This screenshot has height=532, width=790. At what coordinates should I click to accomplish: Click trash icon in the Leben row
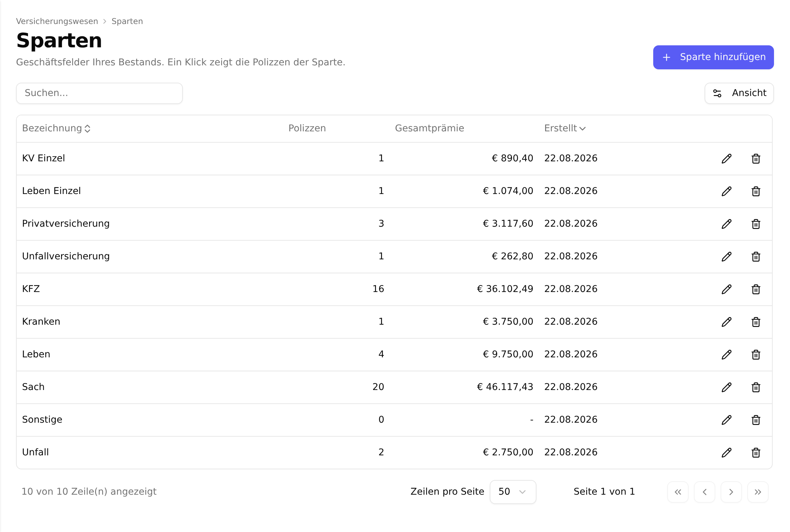click(x=756, y=355)
